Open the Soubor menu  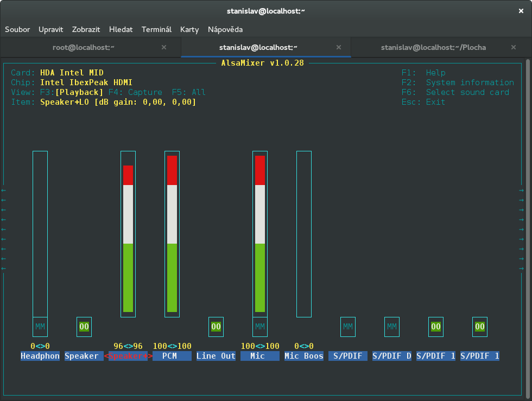pos(17,29)
